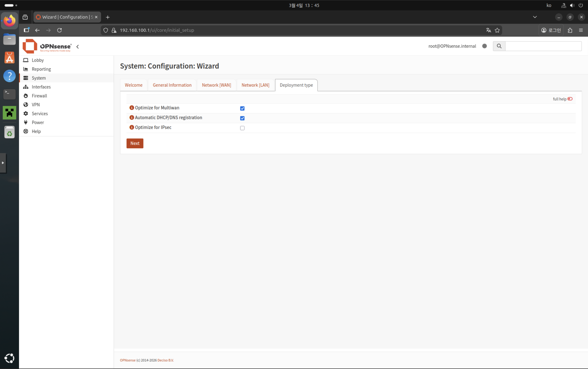588x369 pixels.
Task: Click the Firefox translate page icon
Action: click(488, 30)
